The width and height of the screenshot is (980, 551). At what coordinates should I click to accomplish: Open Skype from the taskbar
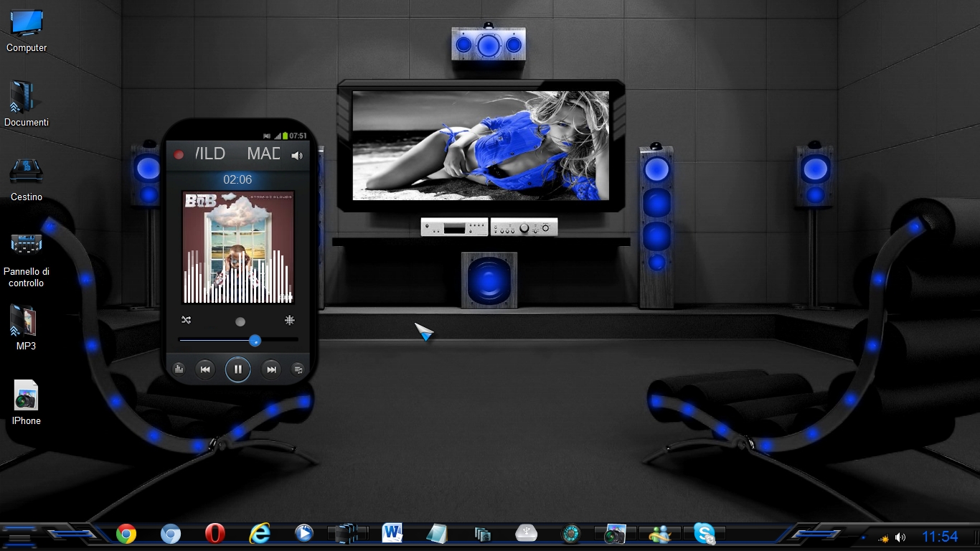(x=705, y=534)
